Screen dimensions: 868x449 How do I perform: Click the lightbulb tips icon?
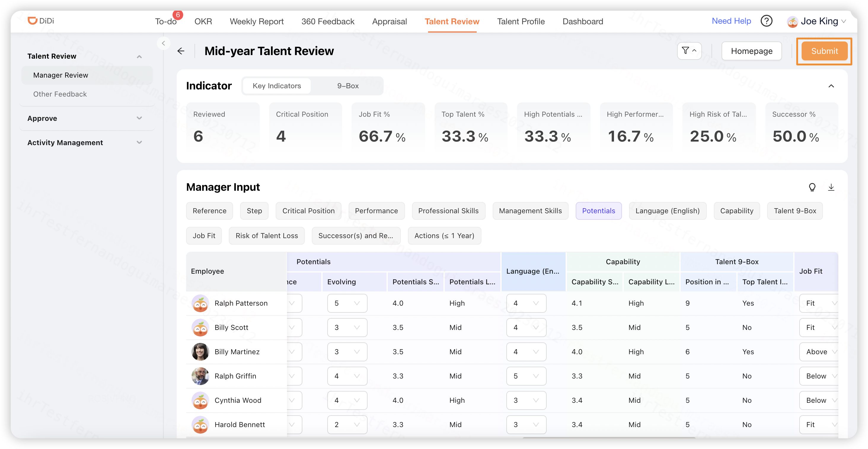812,187
